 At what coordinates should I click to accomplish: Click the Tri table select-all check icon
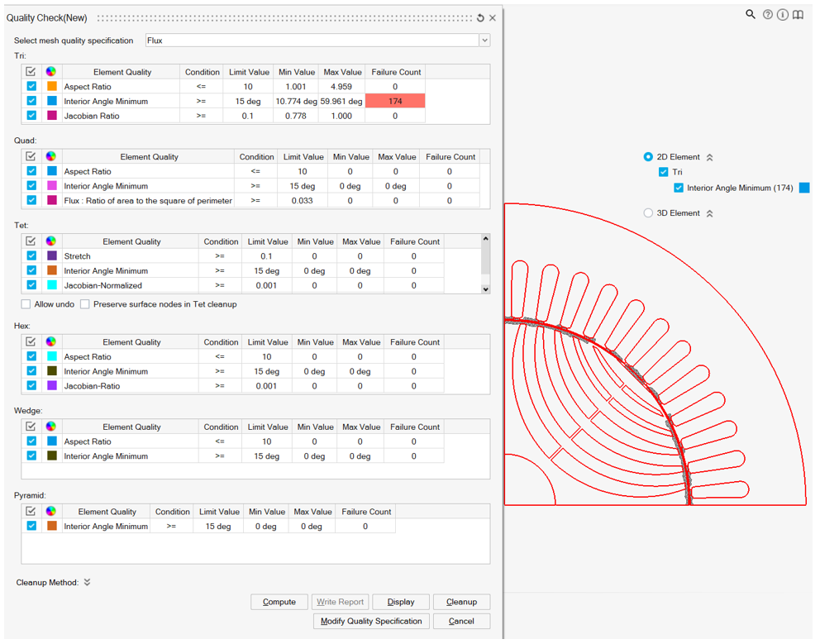(x=31, y=72)
